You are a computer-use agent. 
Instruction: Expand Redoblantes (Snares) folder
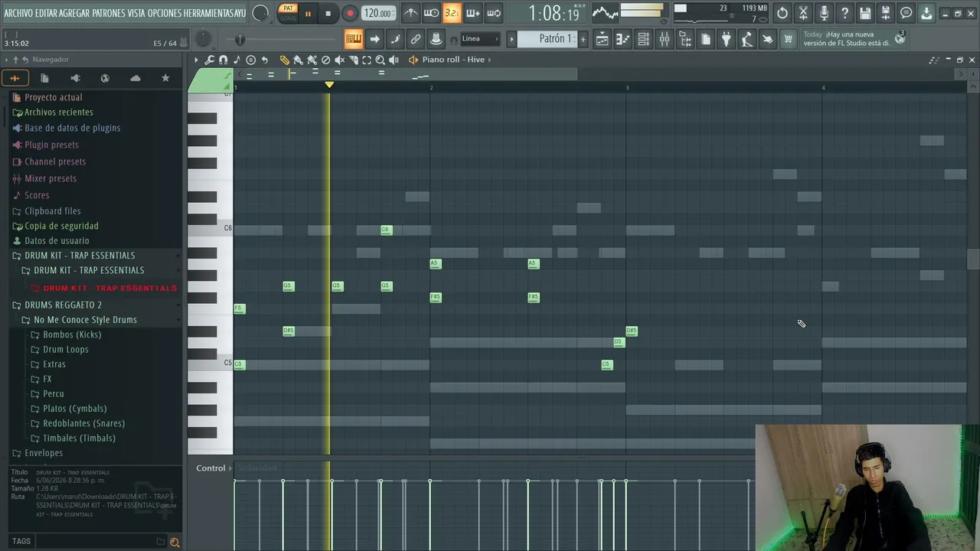83,423
